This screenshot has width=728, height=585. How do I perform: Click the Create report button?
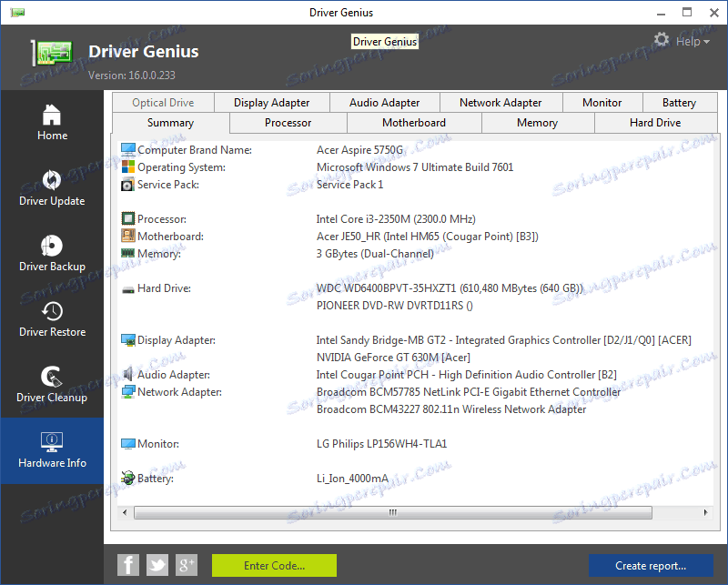[x=650, y=565]
